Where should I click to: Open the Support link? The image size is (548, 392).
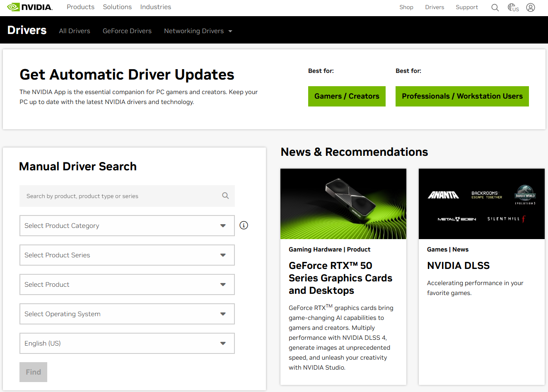pos(467,7)
